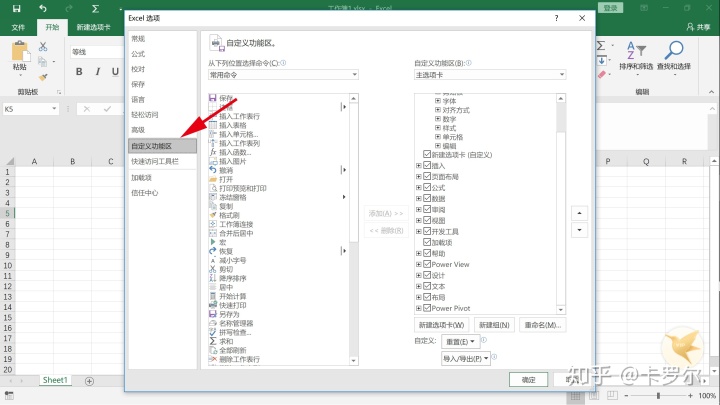
Task: Click the Sheet1 worksheet tab
Action: [x=55, y=380]
